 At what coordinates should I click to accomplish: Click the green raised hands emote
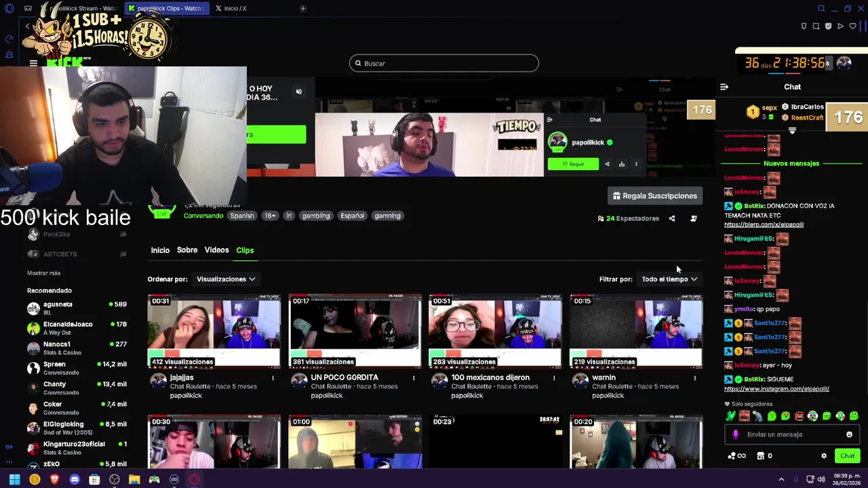(x=730, y=416)
